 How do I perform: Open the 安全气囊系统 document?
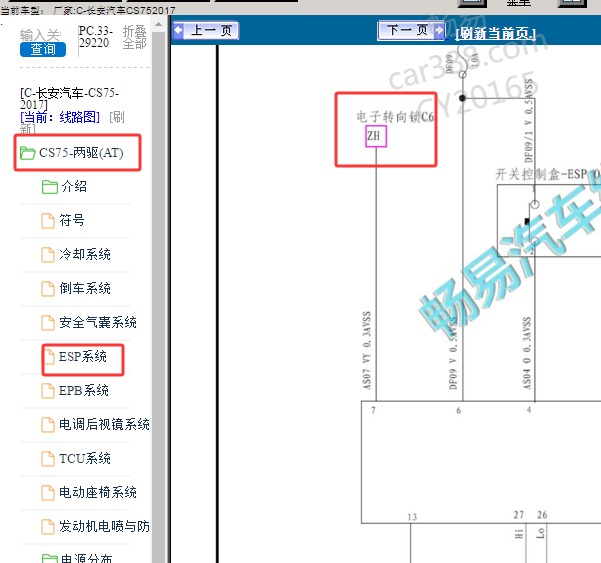pyautogui.click(x=89, y=322)
